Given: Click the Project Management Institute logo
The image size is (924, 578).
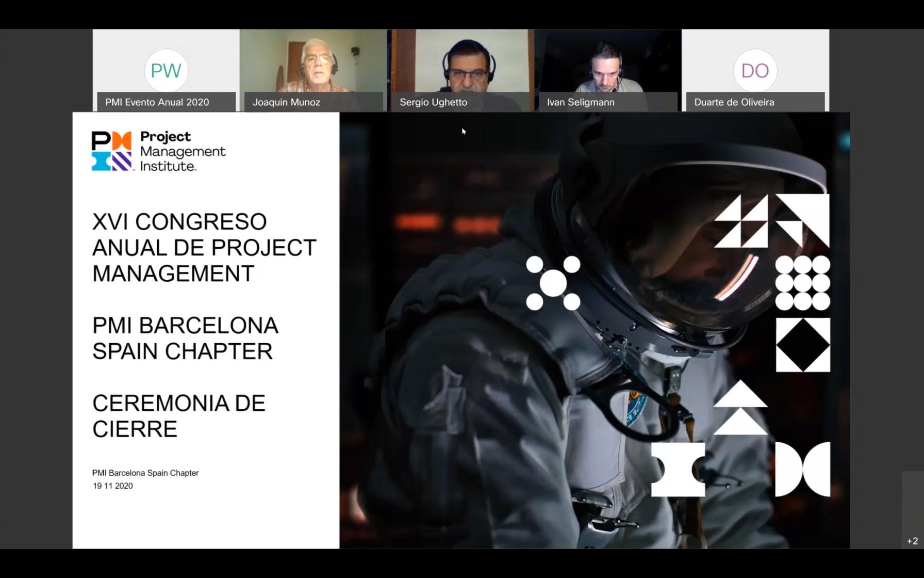Looking at the screenshot, I should (x=158, y=151).
